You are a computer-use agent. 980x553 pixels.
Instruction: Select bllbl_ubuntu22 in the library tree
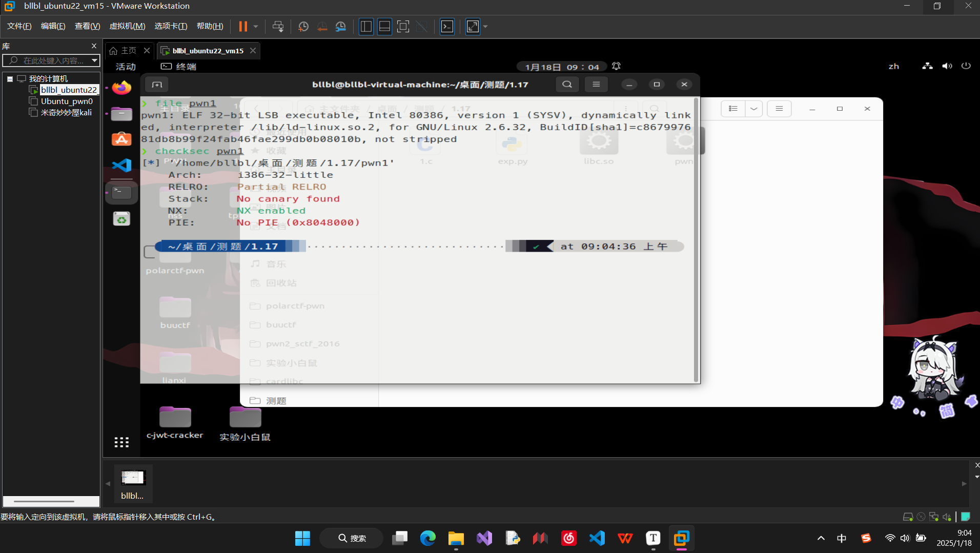point(69,90)
